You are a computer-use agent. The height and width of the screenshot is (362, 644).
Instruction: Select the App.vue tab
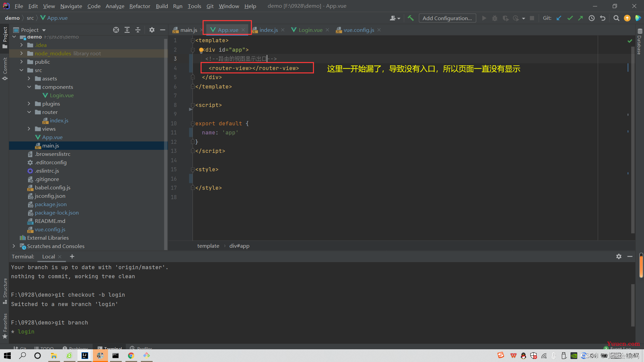click(x=226, y=29)
